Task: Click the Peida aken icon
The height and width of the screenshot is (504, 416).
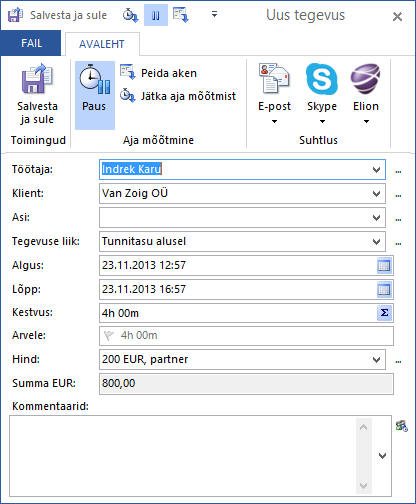Action: click(128, 72)
